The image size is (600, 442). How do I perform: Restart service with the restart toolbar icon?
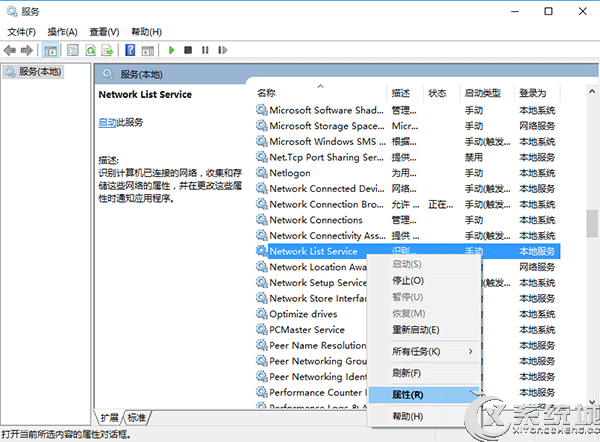[x=222, y=50]
